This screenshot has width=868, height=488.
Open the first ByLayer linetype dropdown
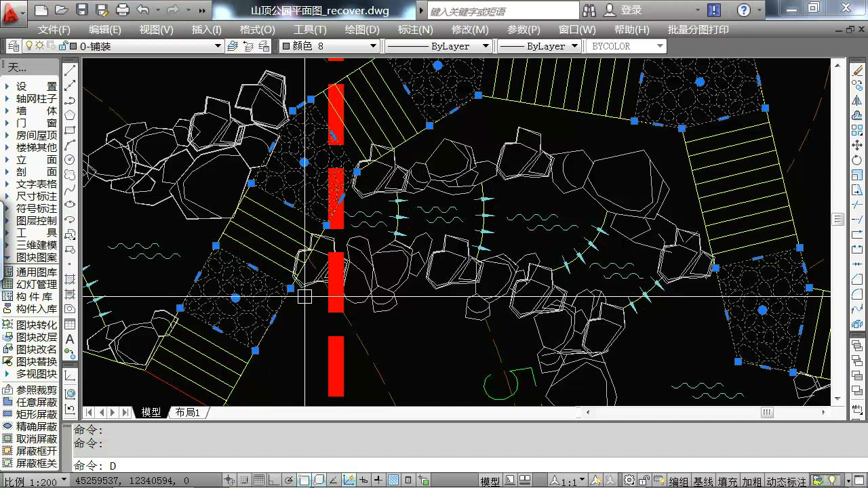(x=439, y=46)
